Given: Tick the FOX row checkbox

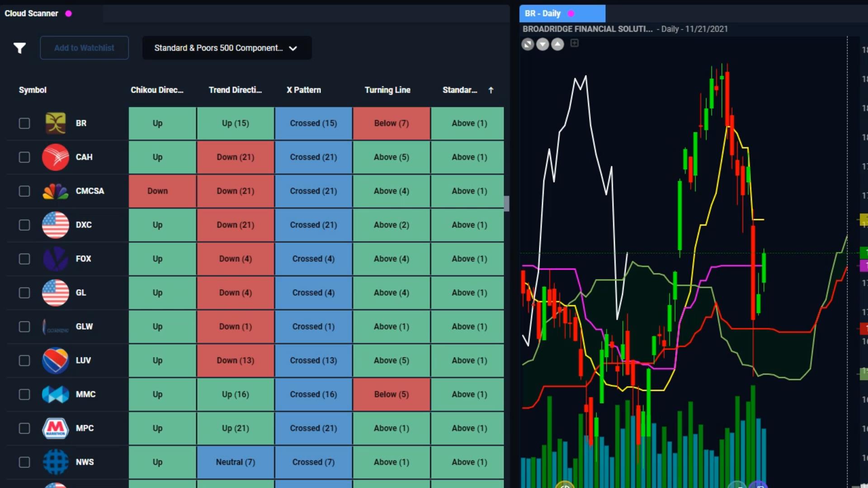Looking at the screenshot, I should coord(24,259).
